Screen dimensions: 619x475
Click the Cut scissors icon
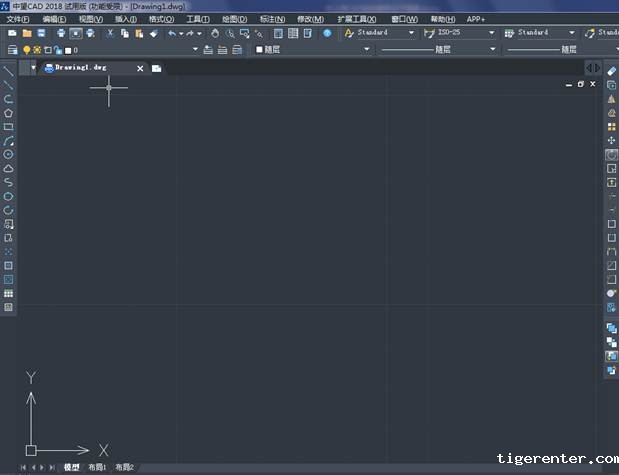(x=110, y=33)
